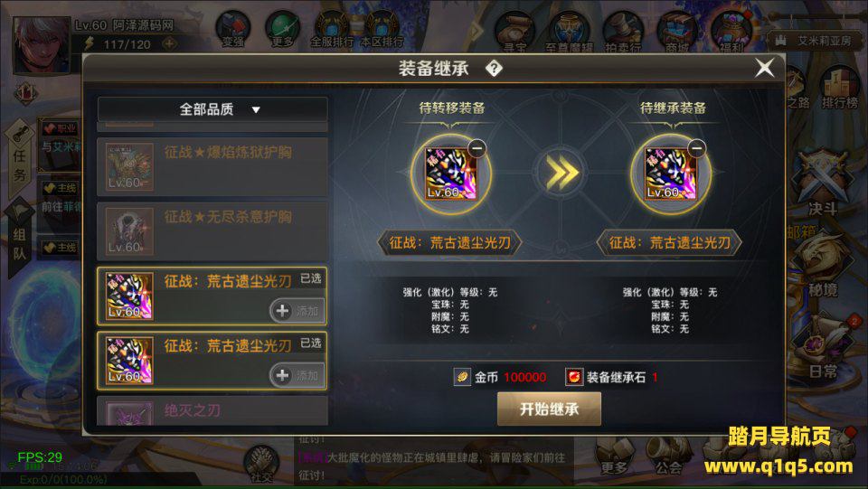
Task: Open the 拍卖行 auction house icon
Action: point(623,33)
